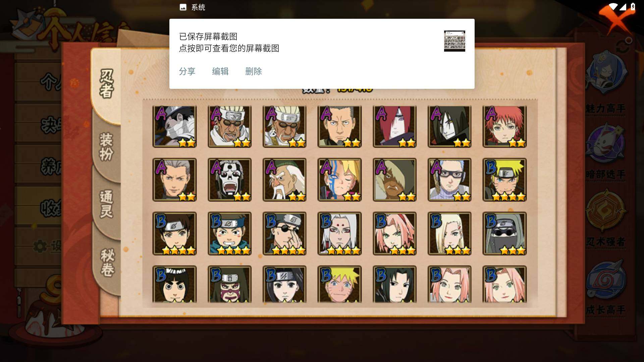
Task: Select the 秘卷 tab
Action: (x=107, y=262)
